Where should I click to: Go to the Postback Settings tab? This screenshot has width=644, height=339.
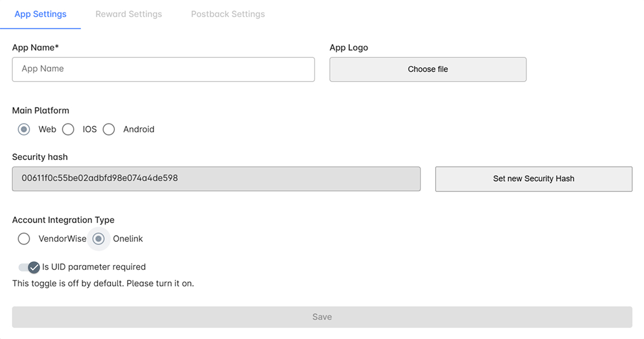[x=228, y=14]
